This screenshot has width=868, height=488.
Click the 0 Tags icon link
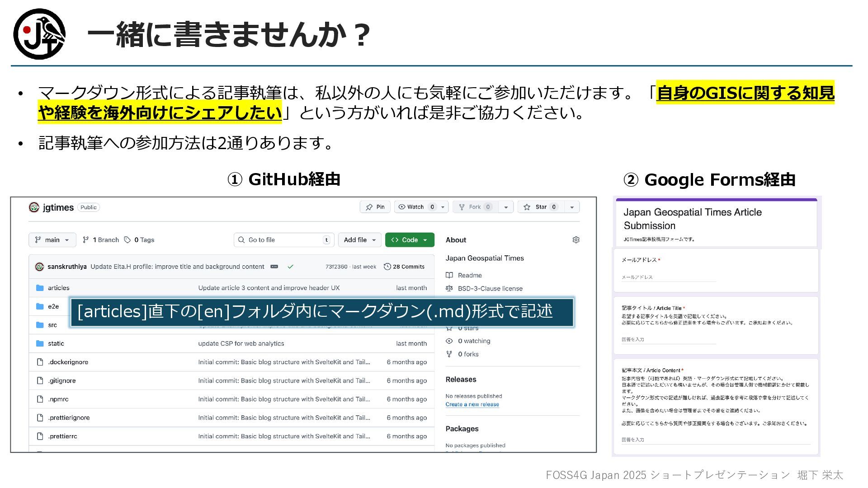128,240
